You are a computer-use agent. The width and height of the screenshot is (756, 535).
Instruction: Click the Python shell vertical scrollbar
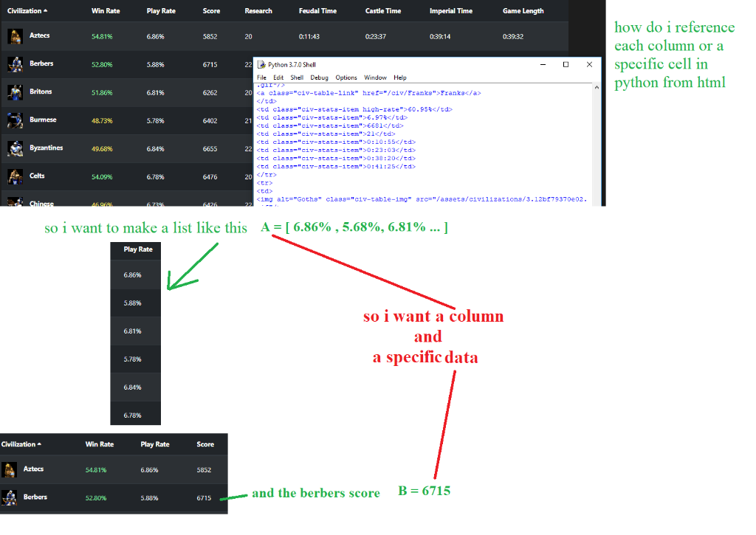click(598, 148)
